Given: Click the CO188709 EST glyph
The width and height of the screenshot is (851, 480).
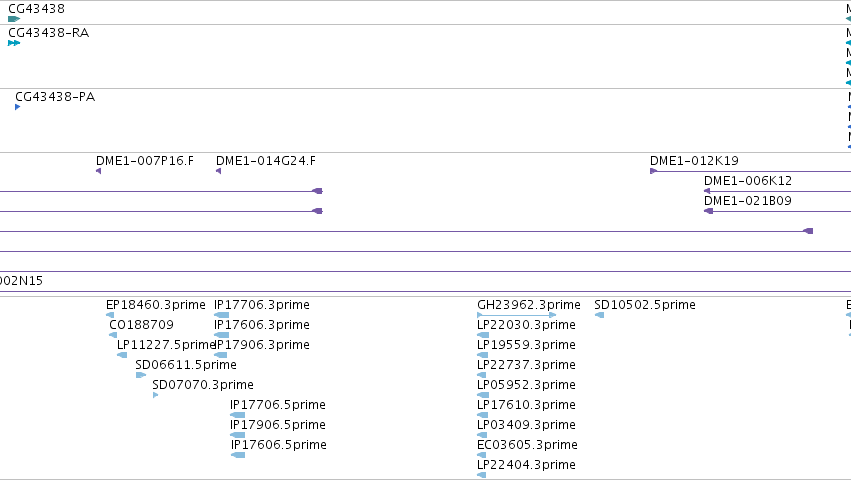Looking at the screenshot, I should tap(113, 335).
